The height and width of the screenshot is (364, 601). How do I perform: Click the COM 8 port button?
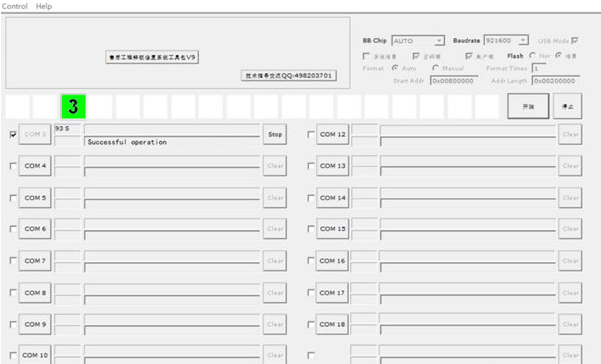click(35, 293)
